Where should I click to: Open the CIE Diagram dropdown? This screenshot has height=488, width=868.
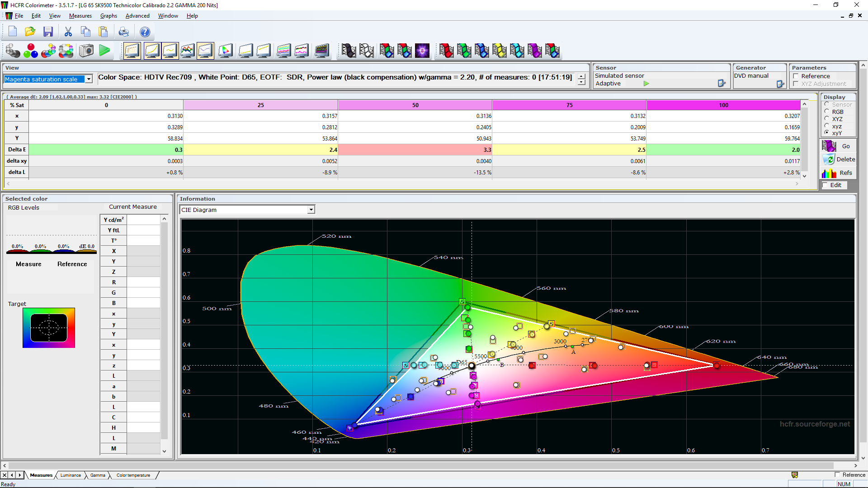pos(311,210)
